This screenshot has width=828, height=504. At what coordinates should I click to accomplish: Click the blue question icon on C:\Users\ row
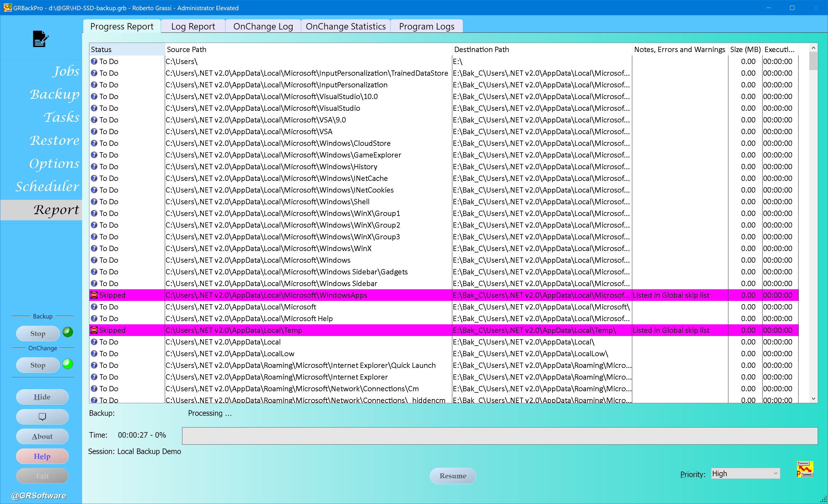94,61
